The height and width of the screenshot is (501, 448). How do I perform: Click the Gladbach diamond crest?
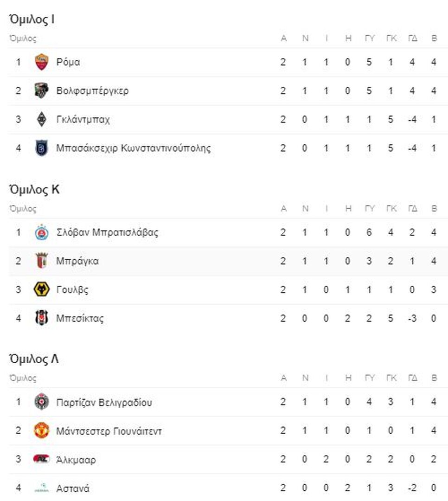click(x=42, y=120)
